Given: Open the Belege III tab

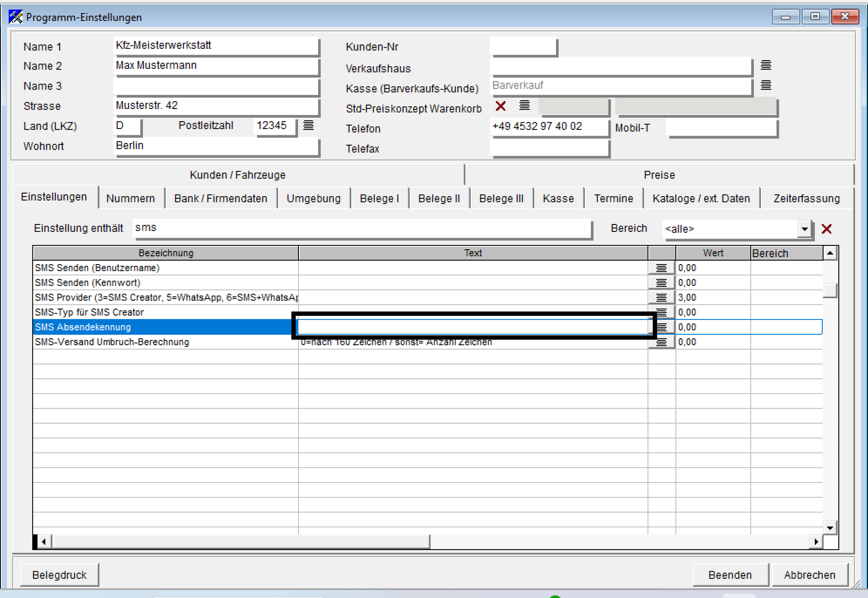Looking at the screenshot, I should click(501, 198).
